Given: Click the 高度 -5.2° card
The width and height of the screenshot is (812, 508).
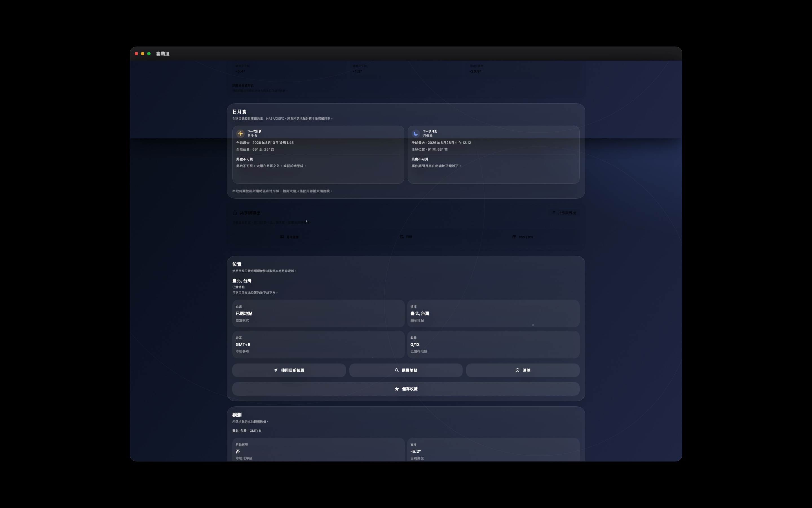Looking at the screenshot, I should coord(493,450).
